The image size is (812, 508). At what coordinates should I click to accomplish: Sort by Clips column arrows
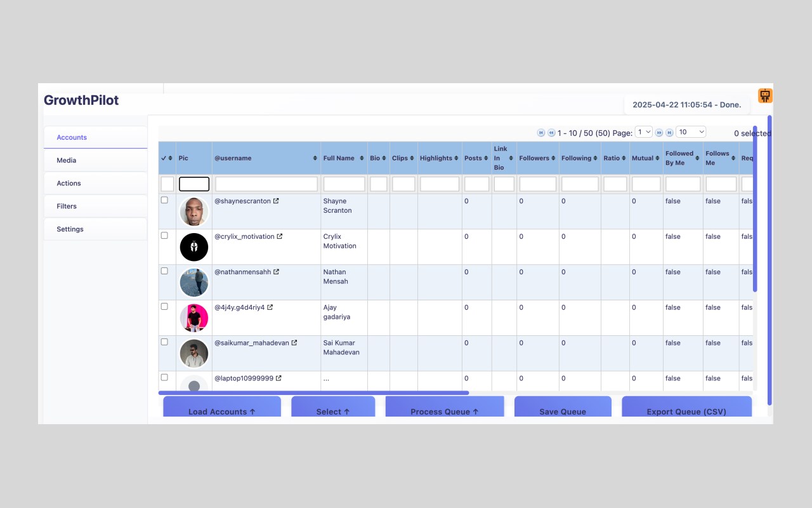click(412, 158)
